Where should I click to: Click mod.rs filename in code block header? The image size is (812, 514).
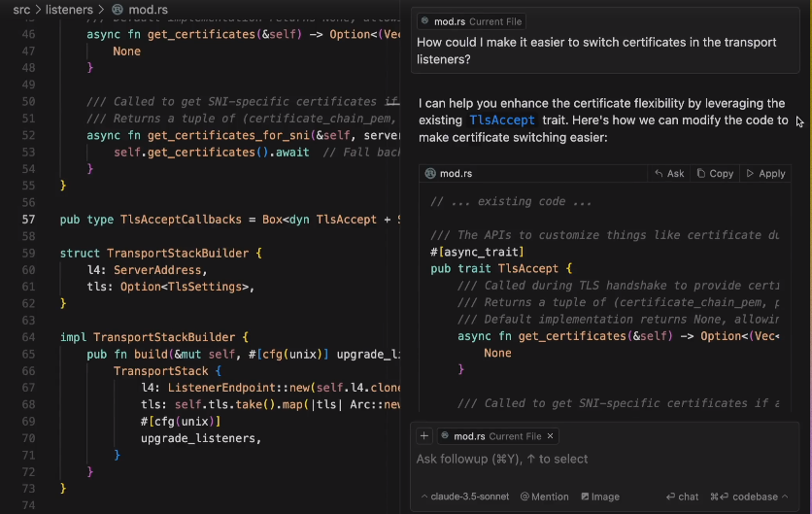[x=456, y=174]
